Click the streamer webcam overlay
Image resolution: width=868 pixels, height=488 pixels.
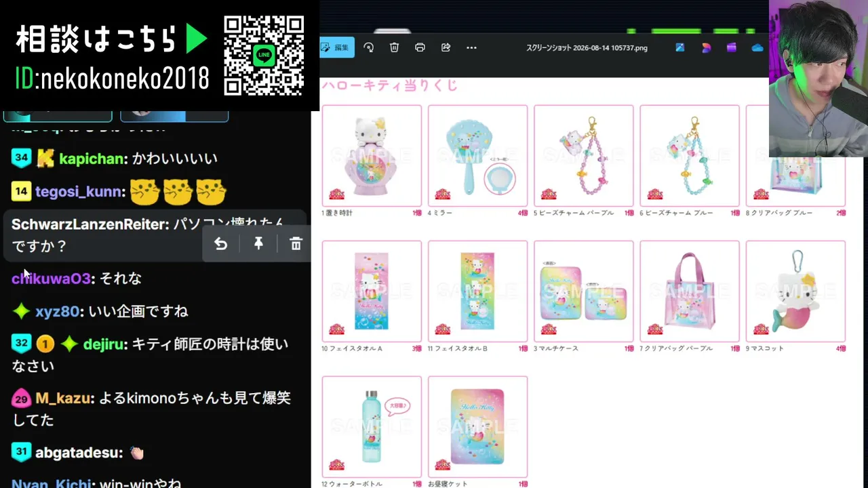point(818,79)
